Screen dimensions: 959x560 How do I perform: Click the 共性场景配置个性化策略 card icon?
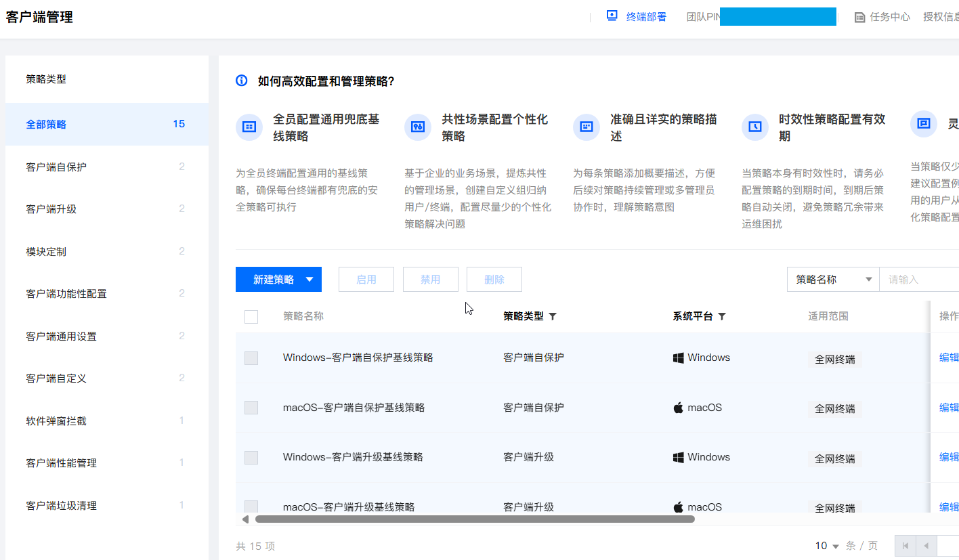click(x=417, y=127)
